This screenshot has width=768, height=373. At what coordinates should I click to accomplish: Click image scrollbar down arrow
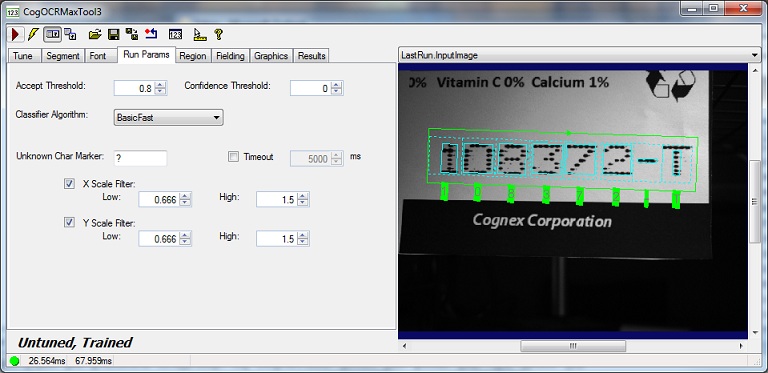[754, 334]
